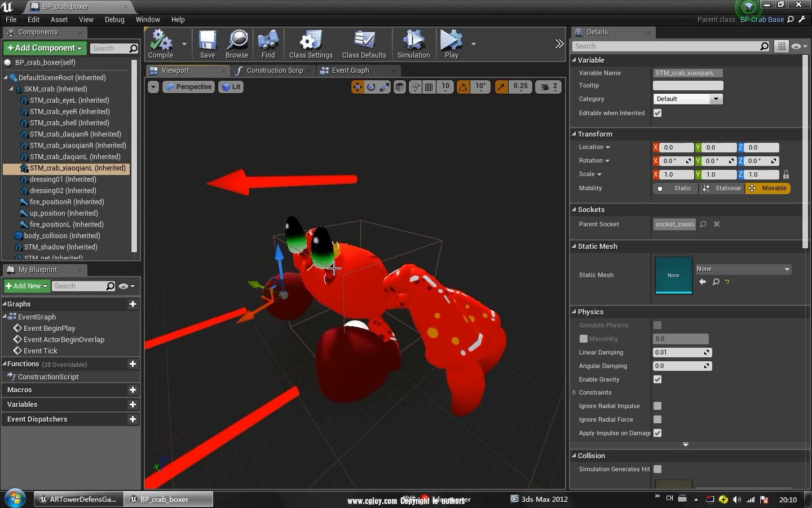Toggle scale snapping icon

(501, 87)
